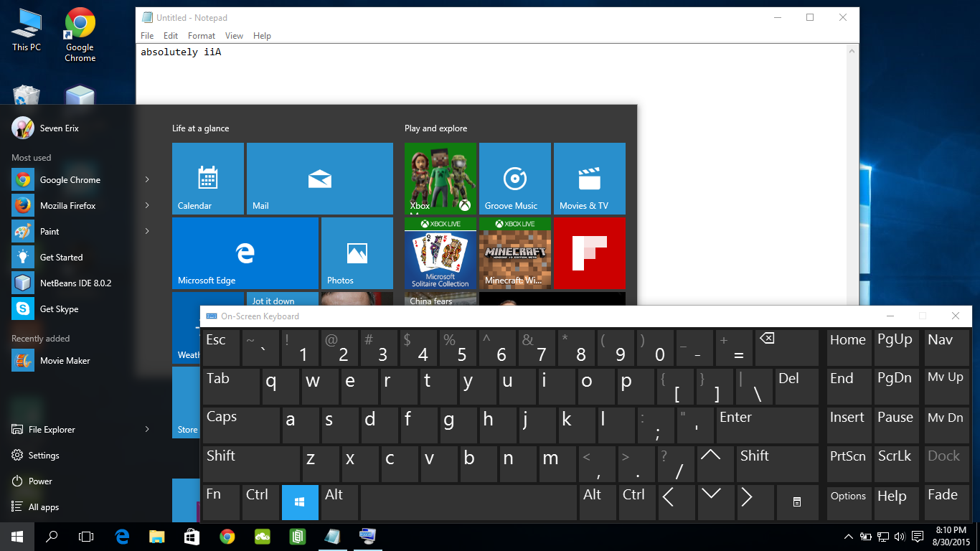Toggle ScrLk on the on-screen keyboard

coord(896,463)
